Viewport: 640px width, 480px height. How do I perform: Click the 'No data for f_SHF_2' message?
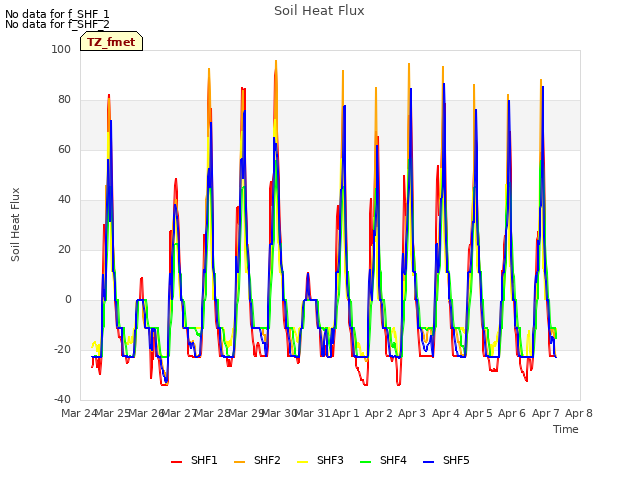click(x=57, y=24)
